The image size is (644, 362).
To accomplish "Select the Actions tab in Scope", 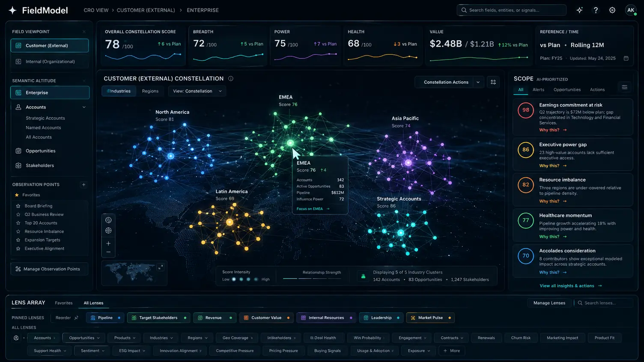I will click(x=597, y=90).
